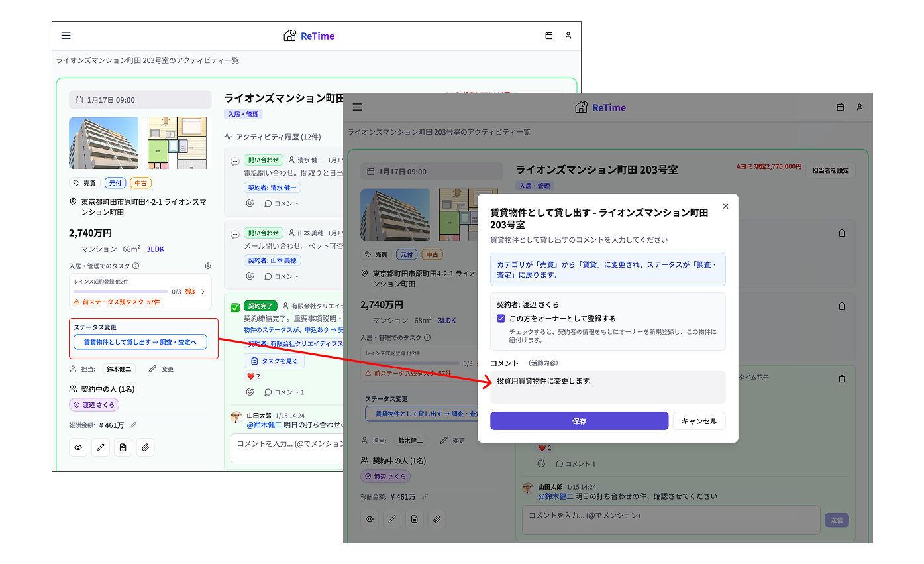This screenshot has width=924, height=564.
Task: Click document icon button in dimmed right window
Action: (415, 519)
